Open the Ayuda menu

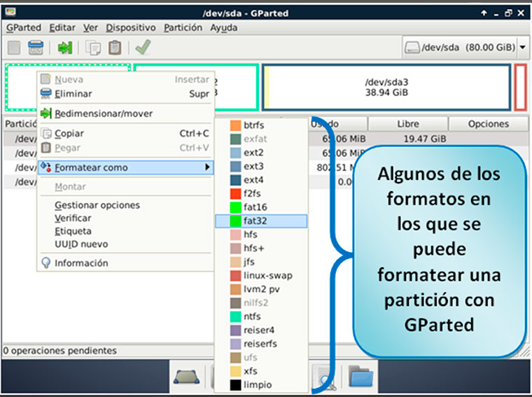[x=223, y=28]
